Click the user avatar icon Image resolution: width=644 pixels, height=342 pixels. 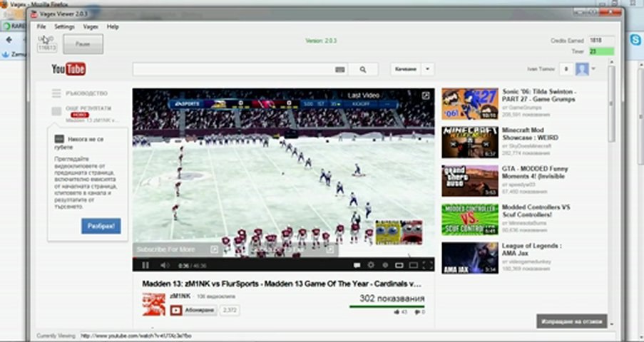pos(582,69)
